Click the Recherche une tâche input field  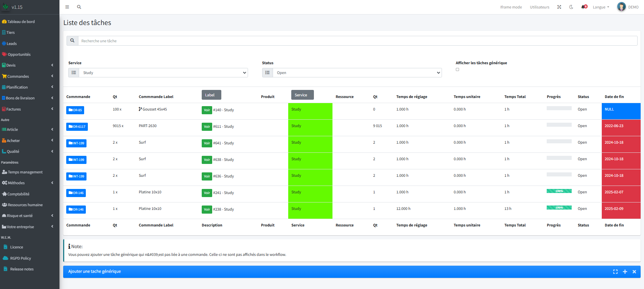point(357,41)
